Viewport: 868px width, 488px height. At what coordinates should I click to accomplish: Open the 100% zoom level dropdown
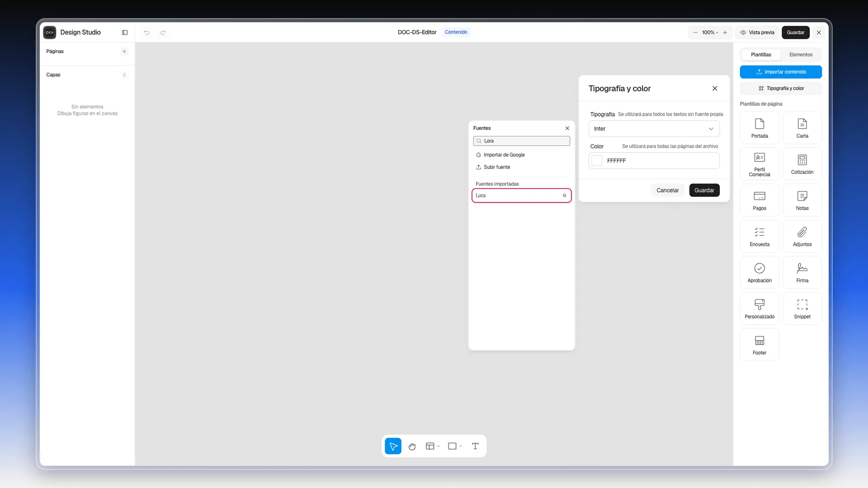pyautogui.click(x=710, y=33)
